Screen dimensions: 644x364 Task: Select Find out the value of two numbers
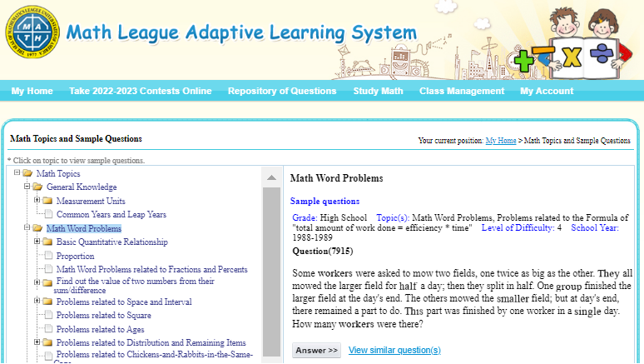point(135,286)
